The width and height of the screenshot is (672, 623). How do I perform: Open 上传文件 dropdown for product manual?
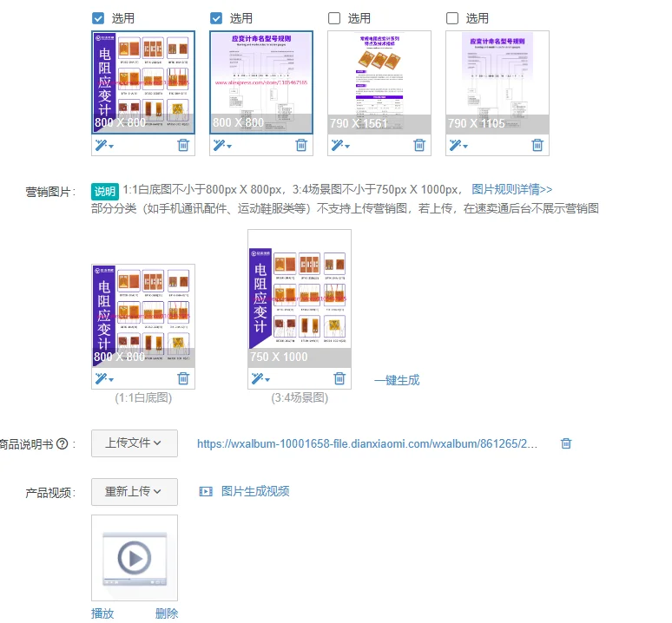click(x=135, y=443)
